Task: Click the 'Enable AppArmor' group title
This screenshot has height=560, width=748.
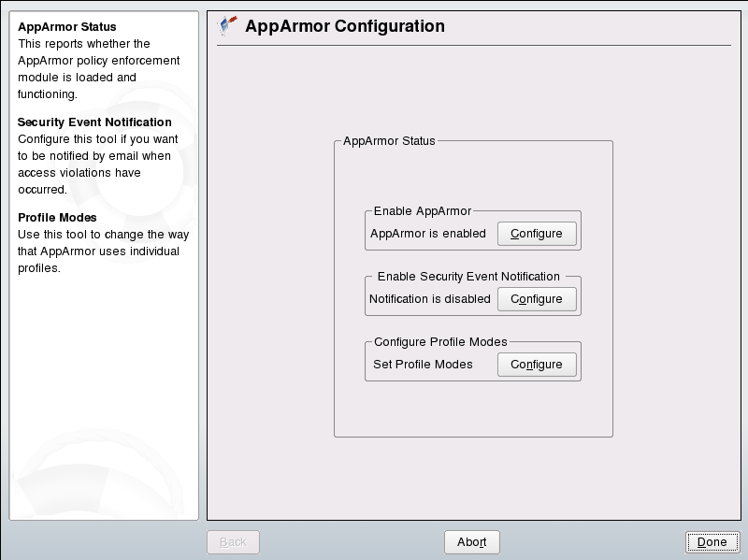Action: point(423,211)
